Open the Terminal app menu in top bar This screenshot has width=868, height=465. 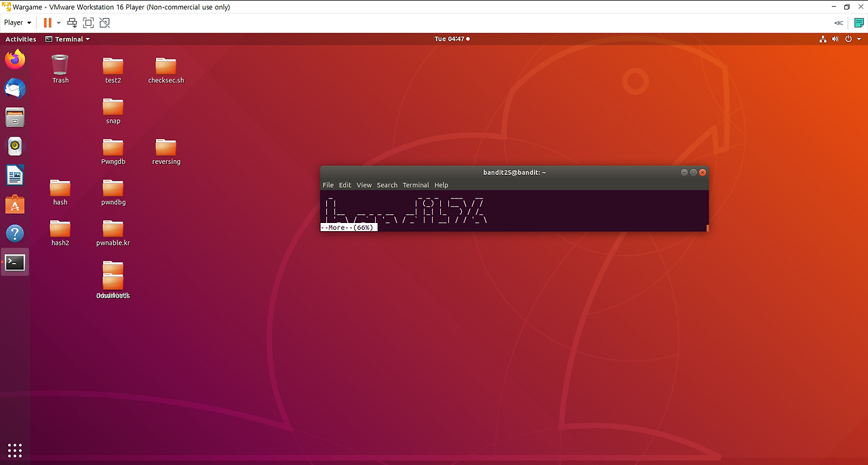(x=68, y=39)
